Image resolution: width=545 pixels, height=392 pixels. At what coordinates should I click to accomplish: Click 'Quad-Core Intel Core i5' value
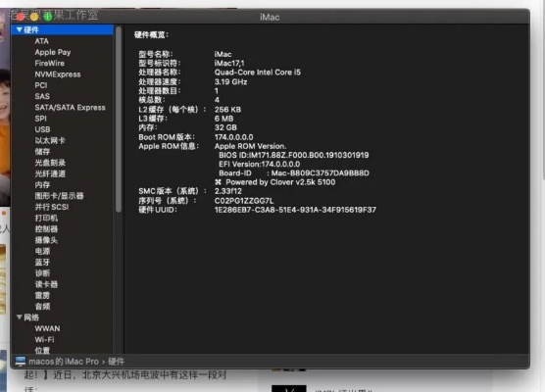[x=258, y=73]
